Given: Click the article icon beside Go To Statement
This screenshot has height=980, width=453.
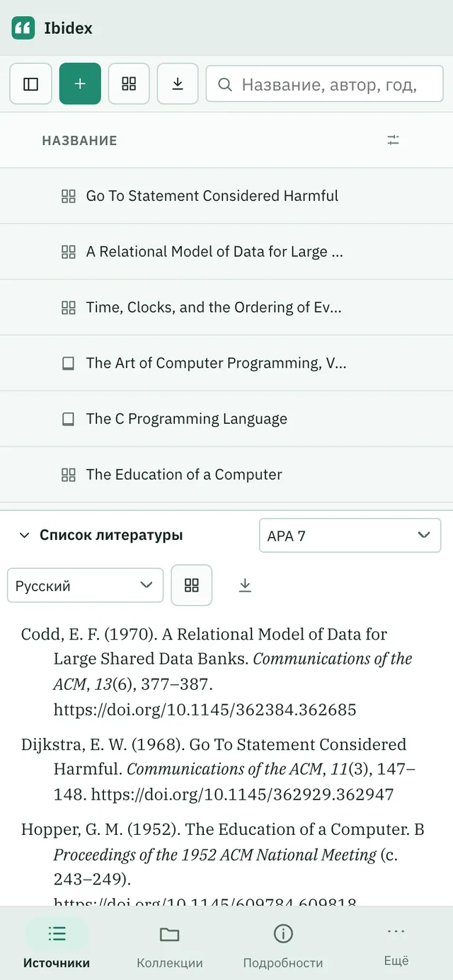Looking at the screenshot, I should click(68, 196).
